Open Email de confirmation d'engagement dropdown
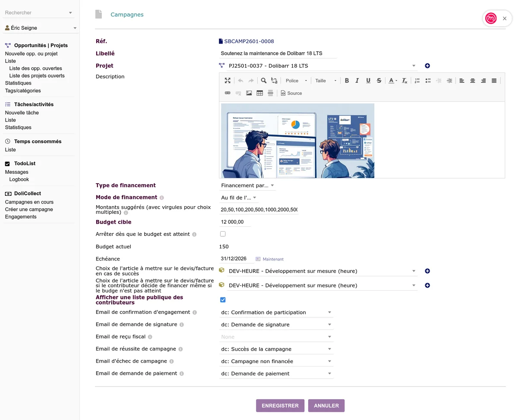This screenshot has width=518, height=420. [276, 312]
